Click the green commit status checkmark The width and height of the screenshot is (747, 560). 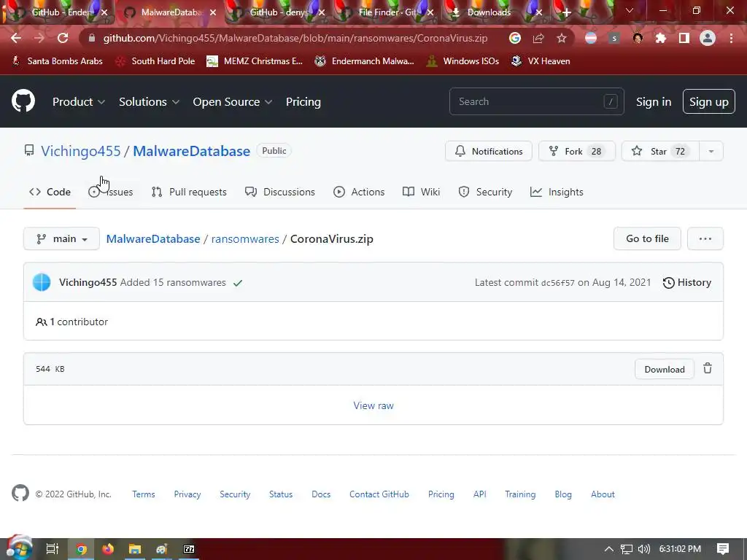point(238,283)
